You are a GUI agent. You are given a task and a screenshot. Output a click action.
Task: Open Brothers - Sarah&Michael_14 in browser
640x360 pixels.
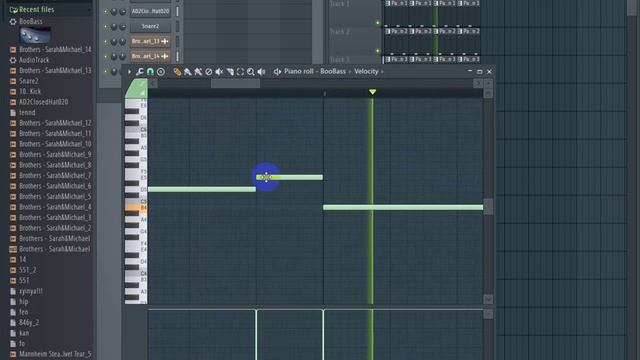tap(55, 49)
